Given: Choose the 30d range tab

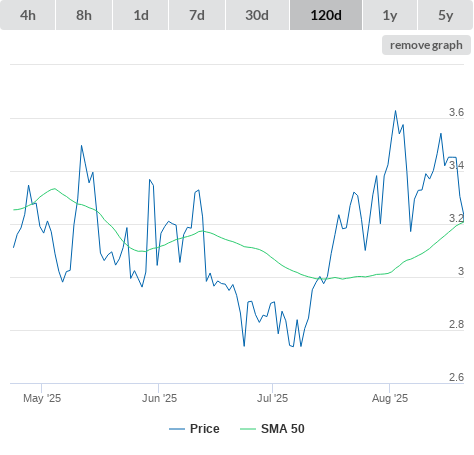Looking at the screenshot, I should coord(257,15).
